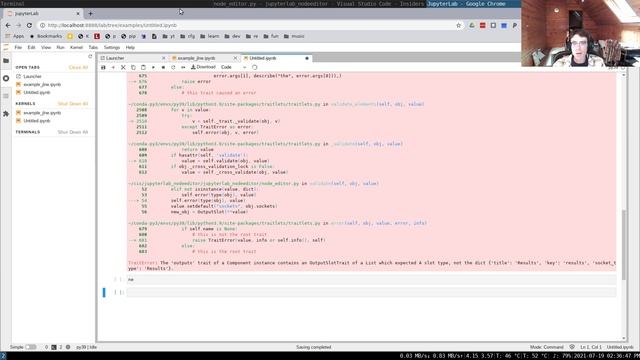Screen dimensions: 640x360
Task: Run the selected cell with play icon
Action: coord(153,67)
